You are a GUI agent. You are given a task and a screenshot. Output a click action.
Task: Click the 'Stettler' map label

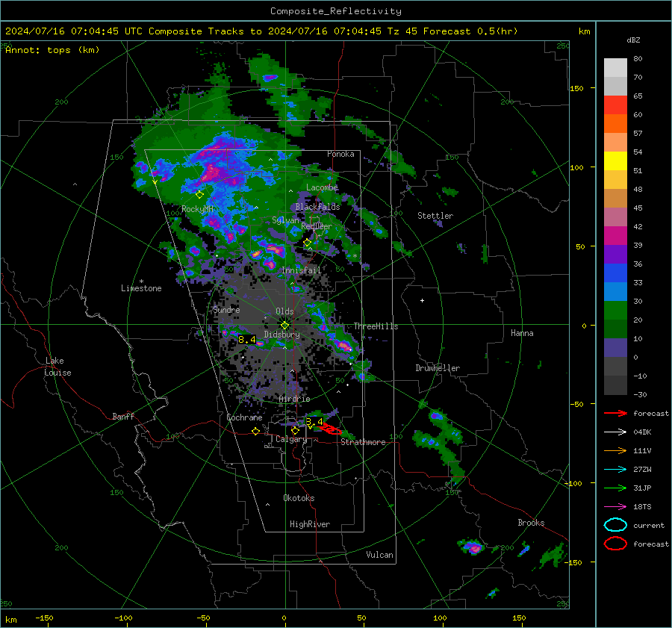pos(435,216)
